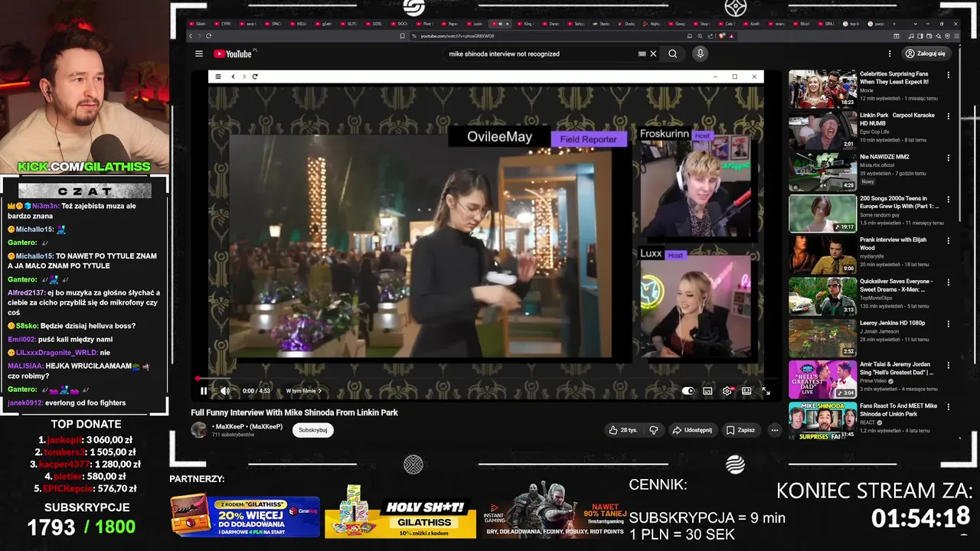Mute the video with the speaker icon
This screenshot has width=980, height=551.
pyautogui.click(x=225, y=391)
